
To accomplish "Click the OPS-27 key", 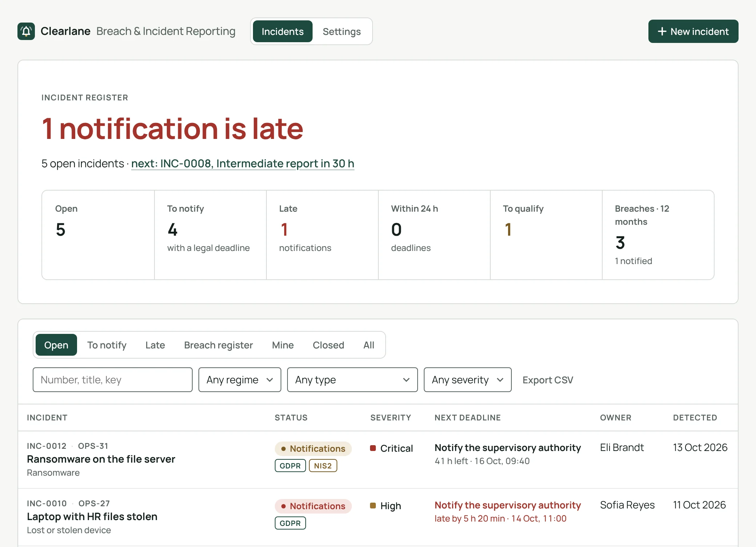I will (x=94, y=503).
